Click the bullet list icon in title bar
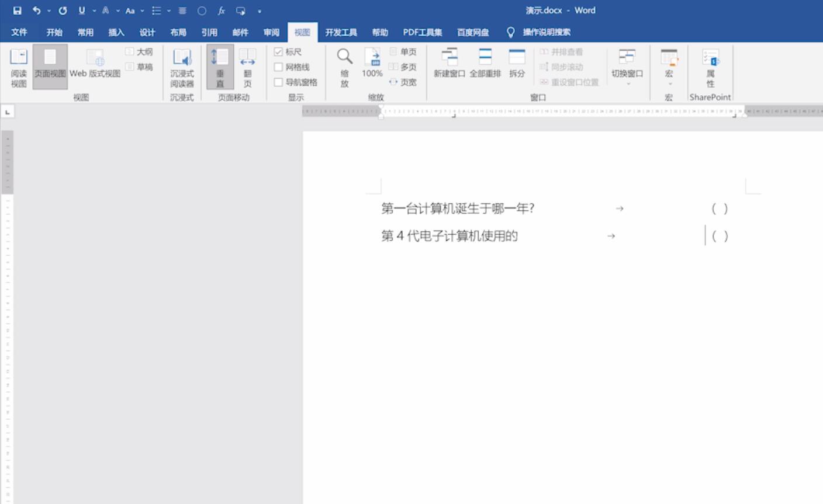The image size is (823, 504). click(156, 11)
